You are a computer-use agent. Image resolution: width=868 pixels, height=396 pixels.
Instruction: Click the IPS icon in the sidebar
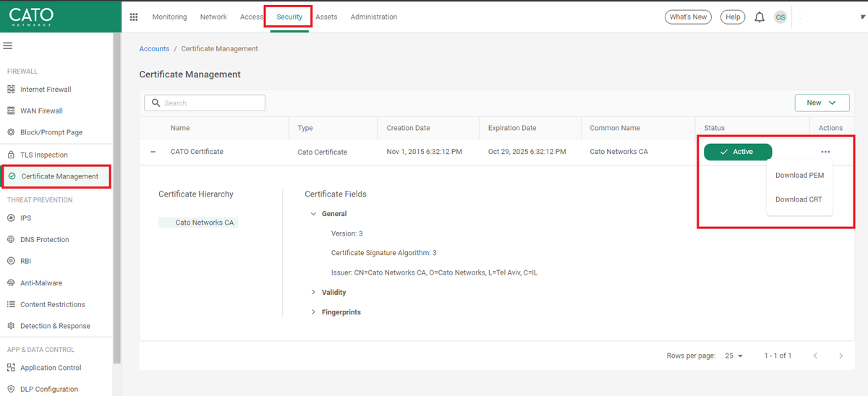tap(11, 218)
